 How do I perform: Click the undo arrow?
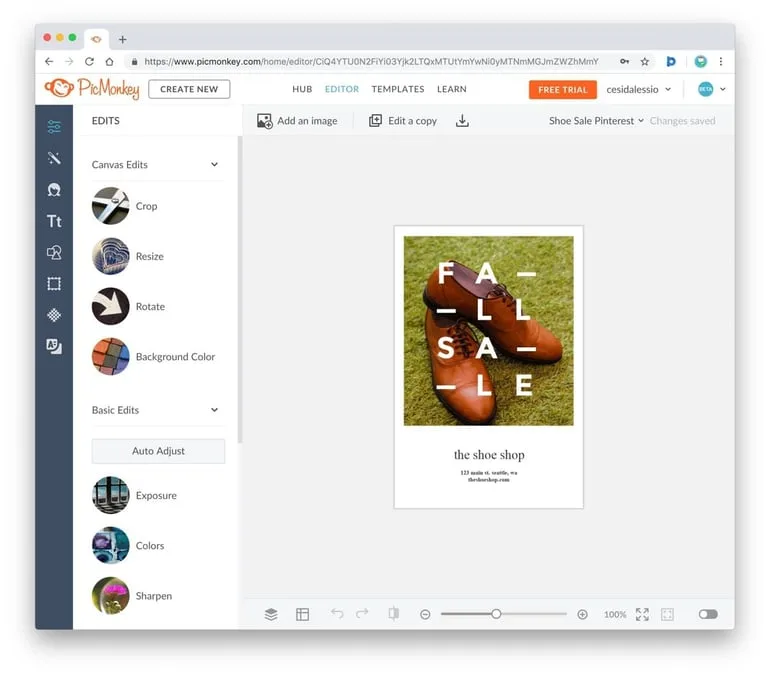point(337,614)
